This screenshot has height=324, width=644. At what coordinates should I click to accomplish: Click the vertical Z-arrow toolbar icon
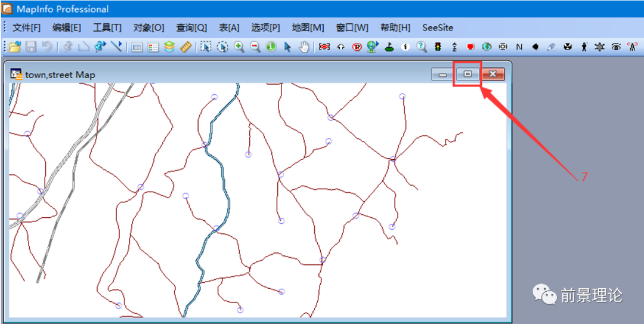tap(454, 47)
